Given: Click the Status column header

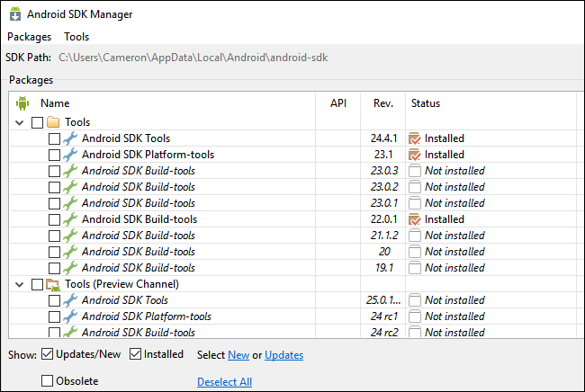Looking at the screenshot, I should coord(426,103).
